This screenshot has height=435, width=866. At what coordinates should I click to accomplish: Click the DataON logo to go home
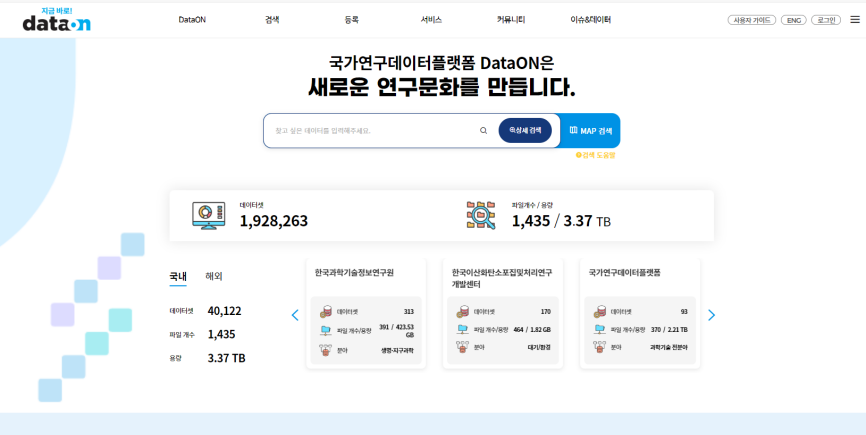tap(56, 19)
